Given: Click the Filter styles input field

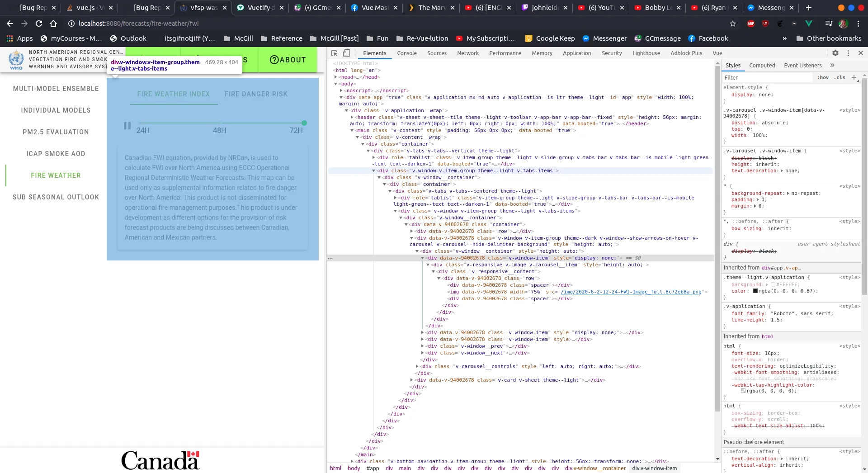Looking at the screenshot, I should tap(768, 77).
